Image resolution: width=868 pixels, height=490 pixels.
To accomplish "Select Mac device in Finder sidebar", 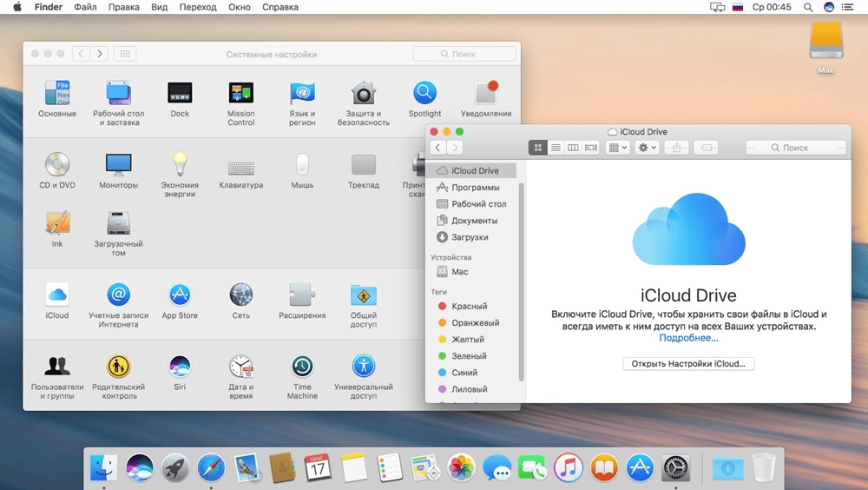I will (473, 272).
